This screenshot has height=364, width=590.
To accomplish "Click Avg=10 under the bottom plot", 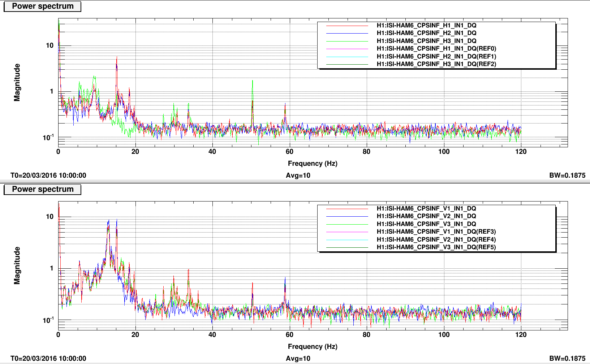I will (x=298, y=359).
